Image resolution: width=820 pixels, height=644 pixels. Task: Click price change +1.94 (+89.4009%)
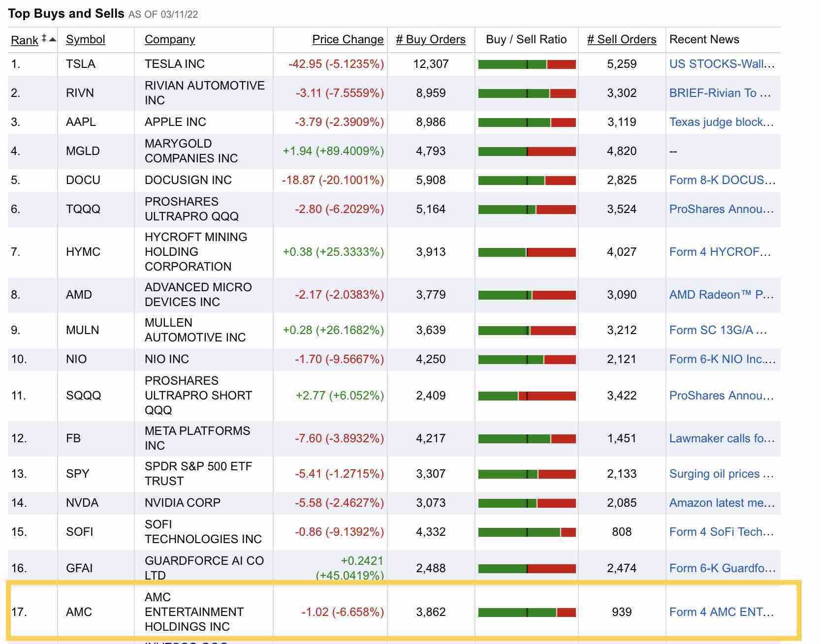point(333,151)
